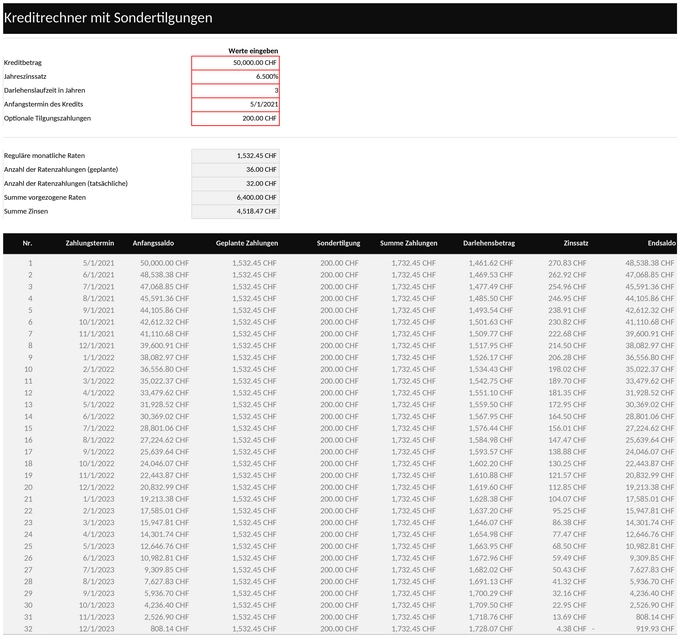This screenshot has height=638, width=679.
Task: Select the Darlehensbetrag cell 1,526.17 CHF
Action: click(x=491, y=357)
